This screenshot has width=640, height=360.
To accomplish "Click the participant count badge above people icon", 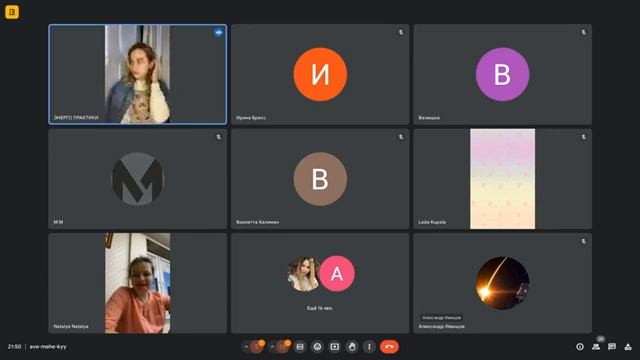I will (600, 339).
